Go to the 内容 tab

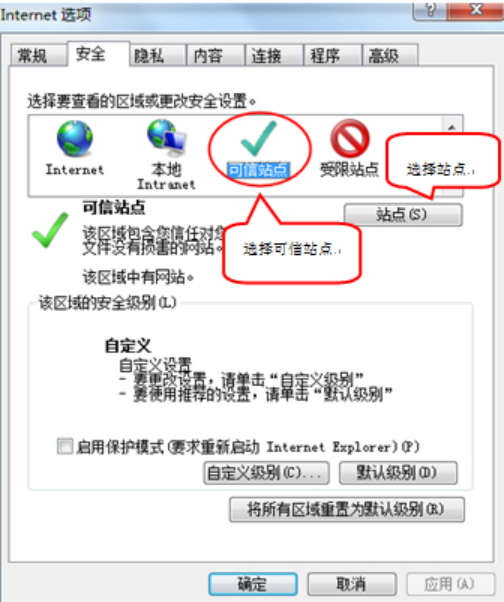[x=215, y=56]
